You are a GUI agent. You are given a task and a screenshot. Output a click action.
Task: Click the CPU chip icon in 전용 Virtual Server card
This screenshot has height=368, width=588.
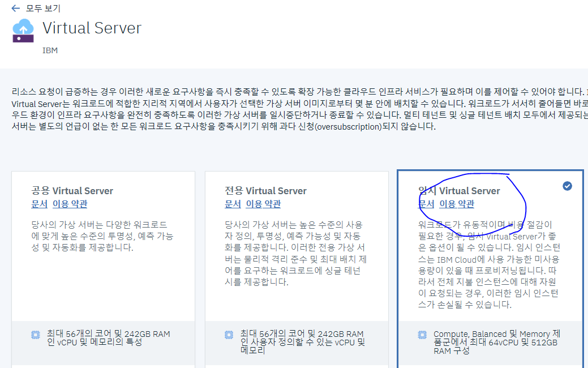(x=229, y=335)
